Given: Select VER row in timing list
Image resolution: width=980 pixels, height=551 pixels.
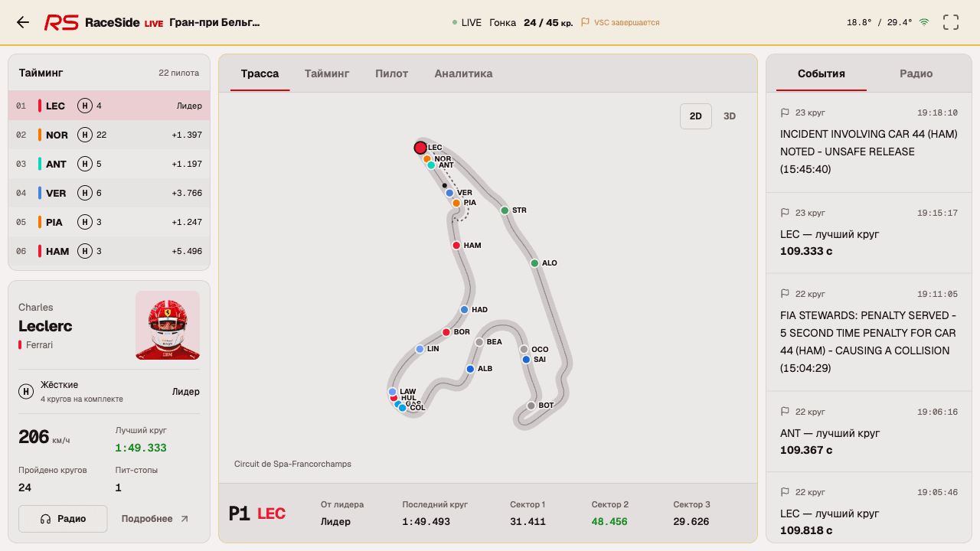Looking at the screenshot, I should click(109, 193).
